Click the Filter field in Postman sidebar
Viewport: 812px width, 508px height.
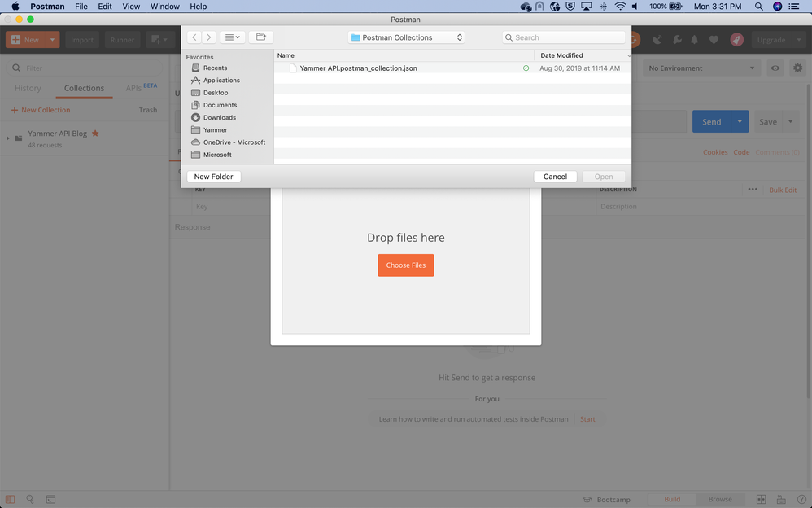click(85, 68)
